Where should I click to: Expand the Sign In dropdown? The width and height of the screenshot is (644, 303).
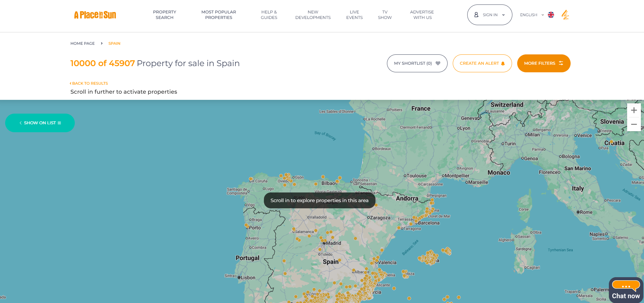pos(489,15)
